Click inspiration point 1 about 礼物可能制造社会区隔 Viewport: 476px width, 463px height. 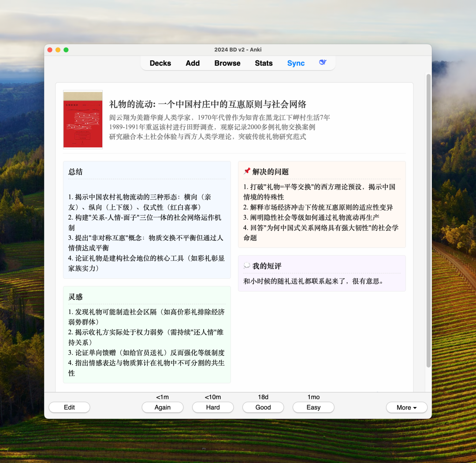146,317
